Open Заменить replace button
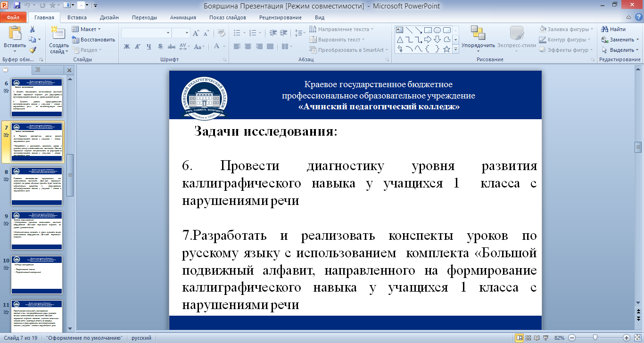The width and height of the screenshot is (644, 343). tap(619, 40)
